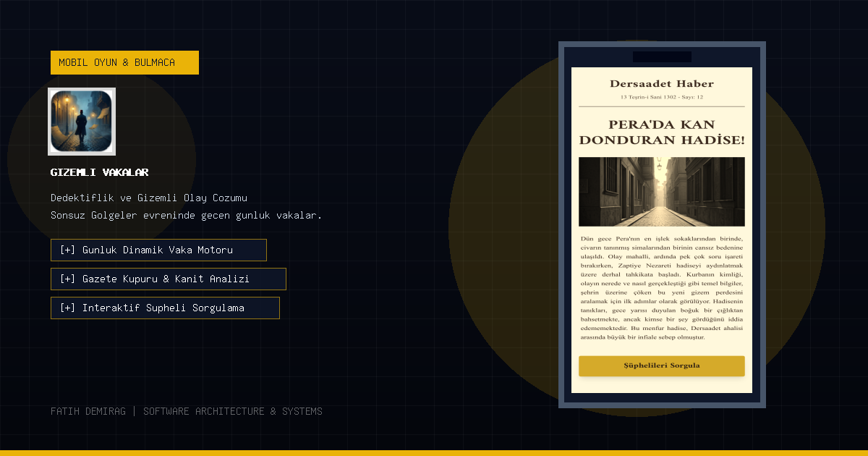Click the Sonsuz Golgeler evreninde description line
Image resolution: width=868 pixels, height=456 pixels.
coord(186,215)
